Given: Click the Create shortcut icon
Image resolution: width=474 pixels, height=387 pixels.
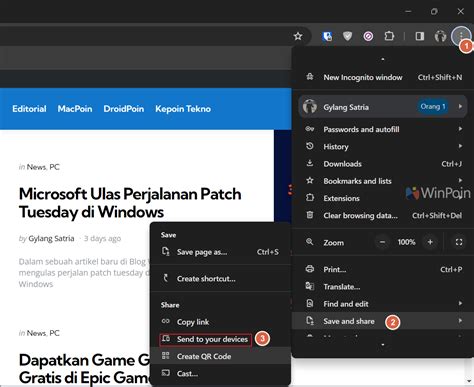Looking at the screenshot, I should click(166, 278).
